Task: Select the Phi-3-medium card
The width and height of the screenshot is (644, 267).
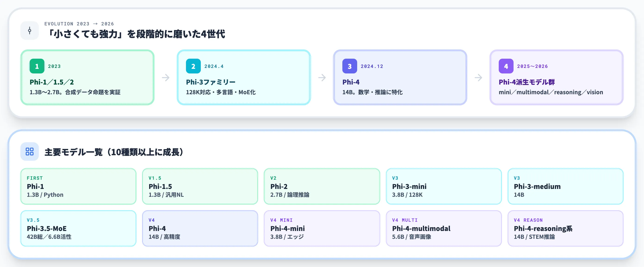Action: coord(566,186)
